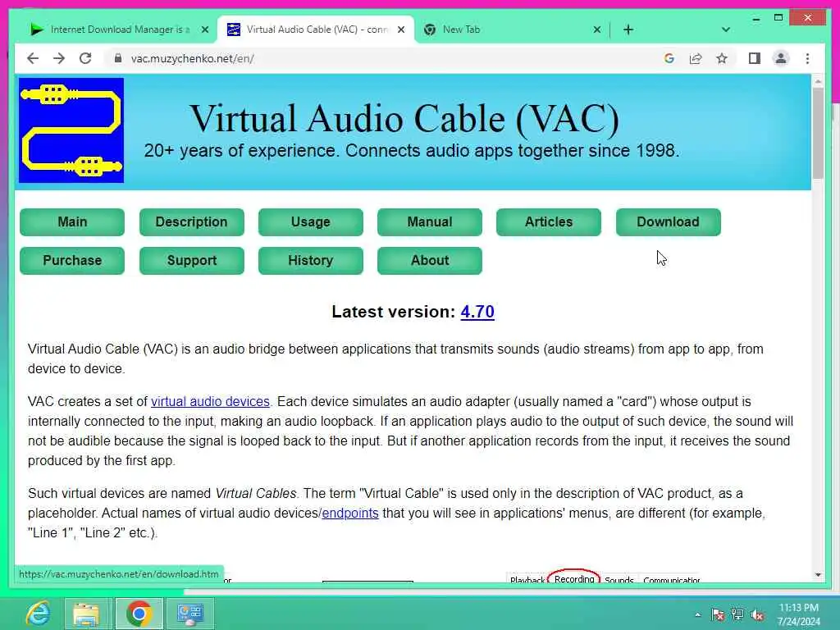Open the Articles page button

point(549,221)
